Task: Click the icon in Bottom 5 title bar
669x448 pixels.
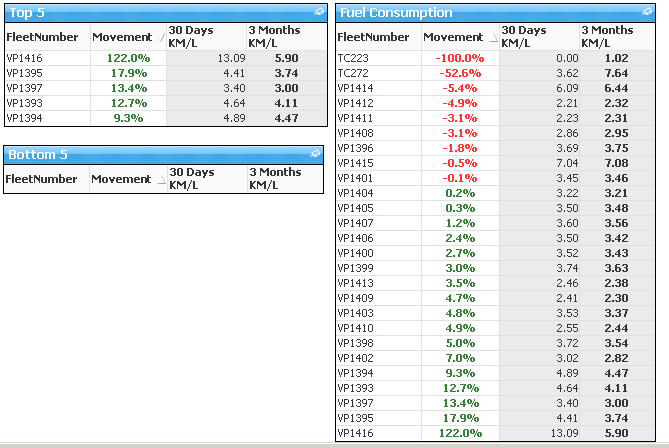Action: point(315,154)
